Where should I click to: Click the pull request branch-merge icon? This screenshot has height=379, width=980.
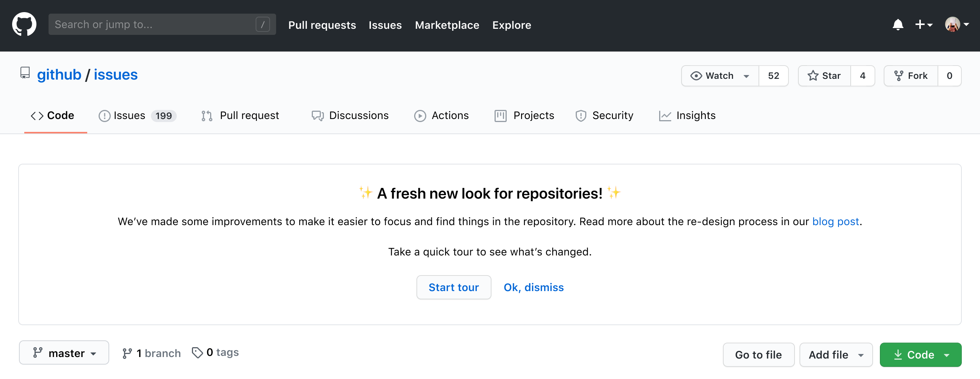pos(207,116)
